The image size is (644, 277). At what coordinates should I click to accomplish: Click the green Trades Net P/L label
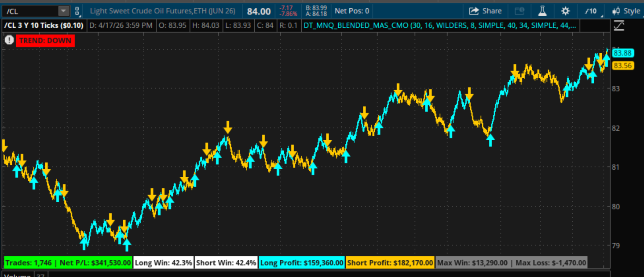pos(68,263)
